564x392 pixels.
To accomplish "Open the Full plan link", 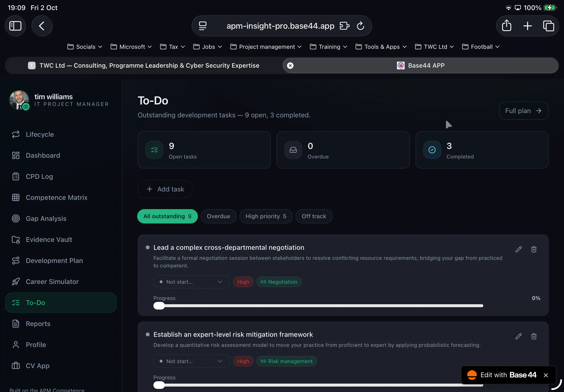I will click(523, 111).
